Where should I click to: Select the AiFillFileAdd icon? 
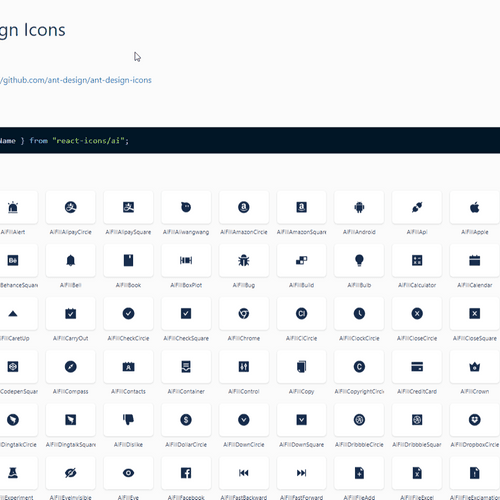[359, 473]
